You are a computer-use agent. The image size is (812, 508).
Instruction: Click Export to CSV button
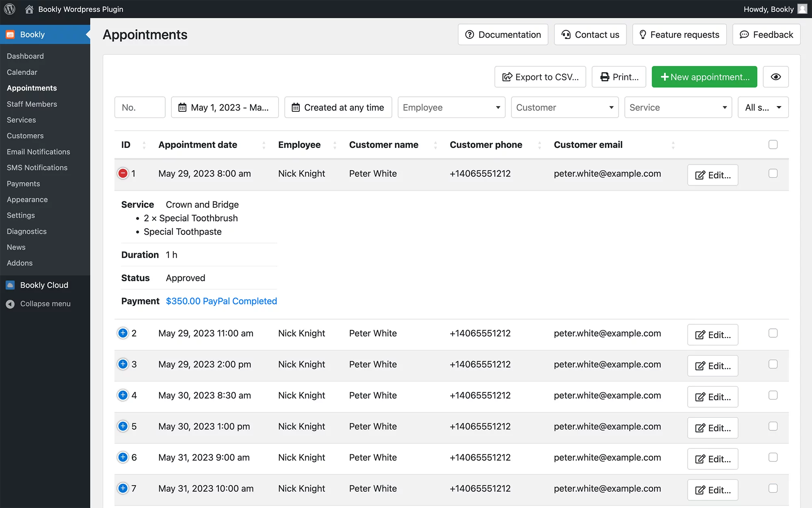point(540,77)
